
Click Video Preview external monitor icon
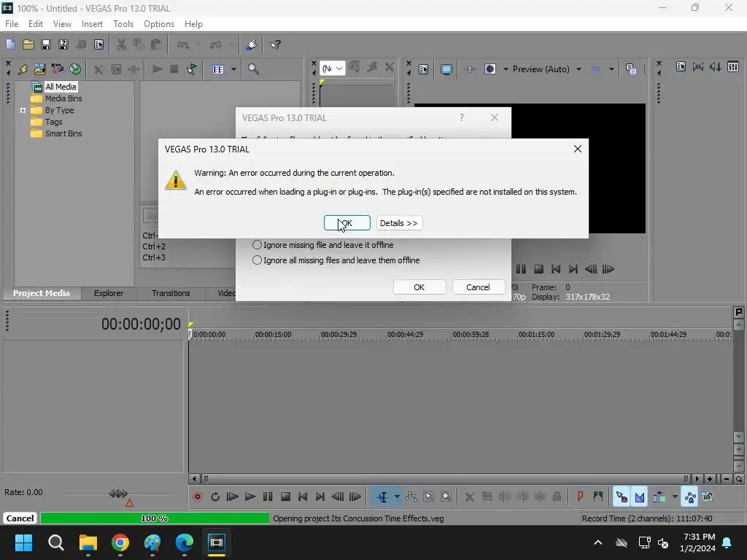(x=446, y=69)
